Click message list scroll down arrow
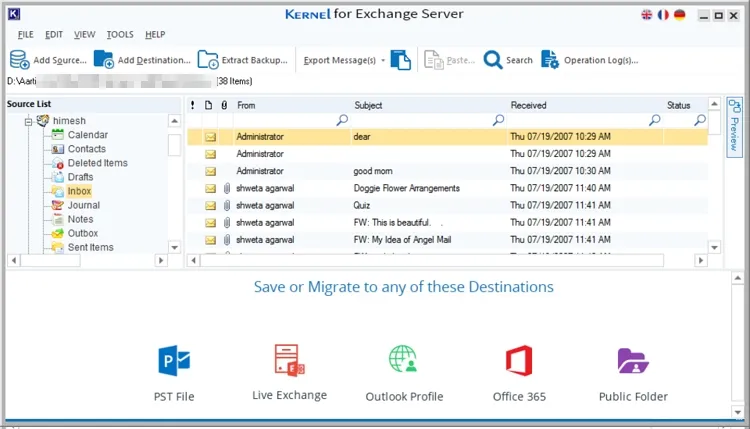 pos(714,248)
